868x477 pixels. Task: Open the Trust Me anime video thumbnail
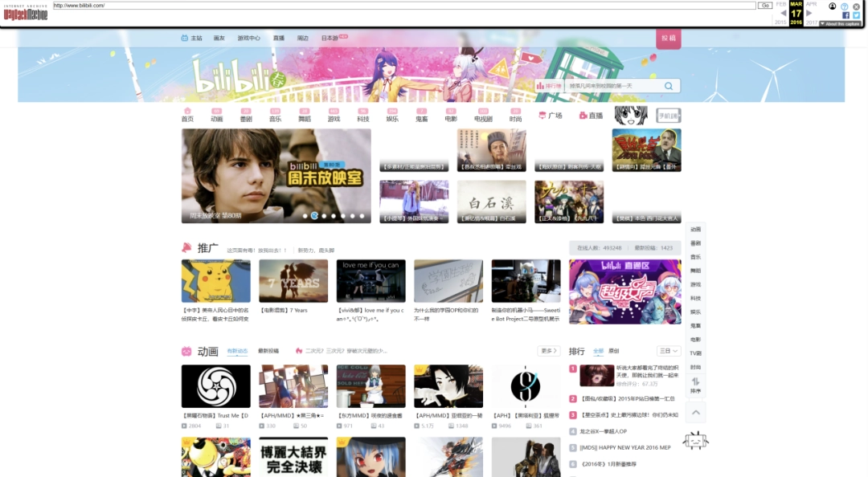tap(216, 386)
